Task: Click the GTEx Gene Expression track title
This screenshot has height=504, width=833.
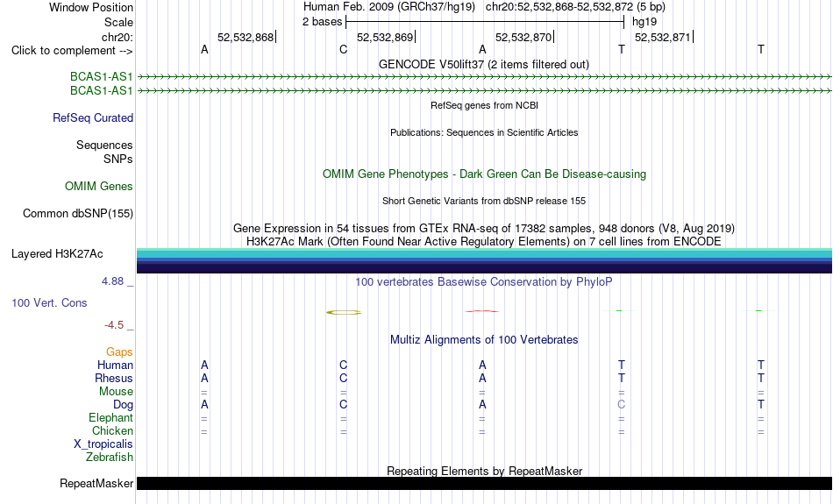Action: coord(484,229)
